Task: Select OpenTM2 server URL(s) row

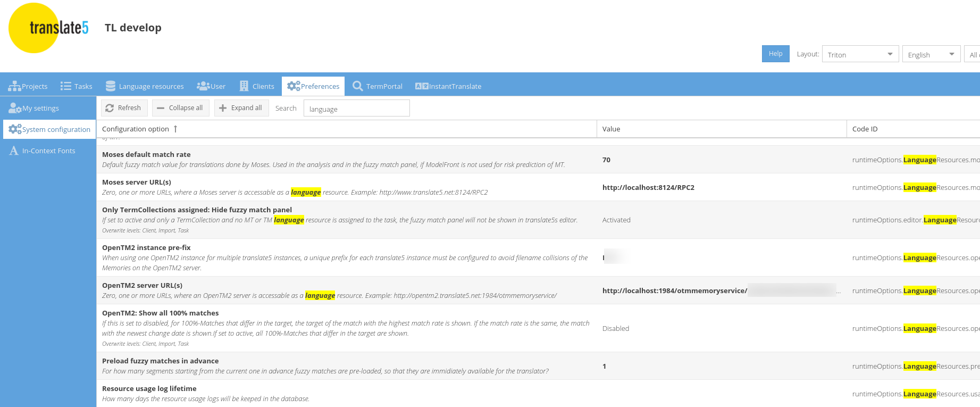Action: 538,290
